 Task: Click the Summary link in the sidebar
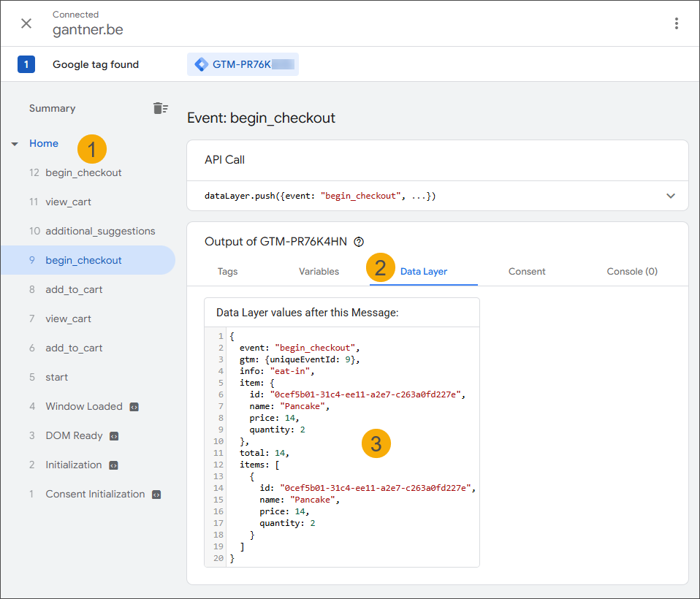click(x=52, y=107)
